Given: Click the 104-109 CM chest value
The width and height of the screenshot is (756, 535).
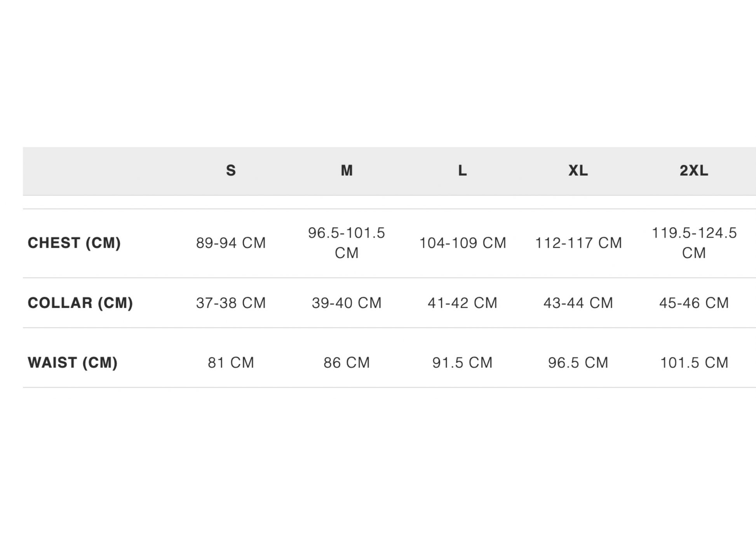Looking at the screenshot, I should tap(462, 243).
